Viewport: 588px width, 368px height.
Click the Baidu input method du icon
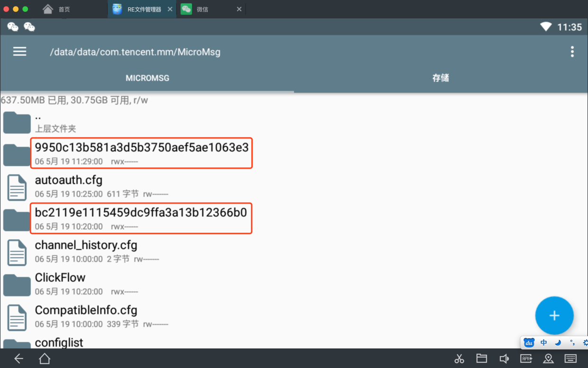(x=529, y=342)
